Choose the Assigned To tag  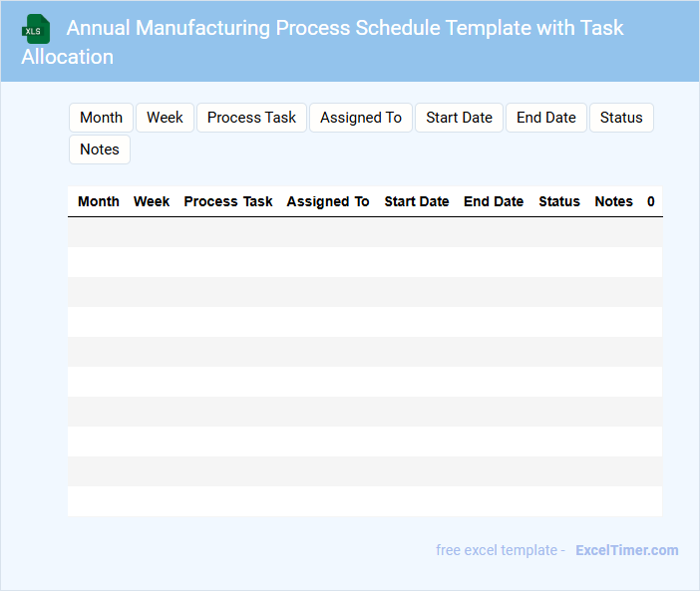(361, 118)
